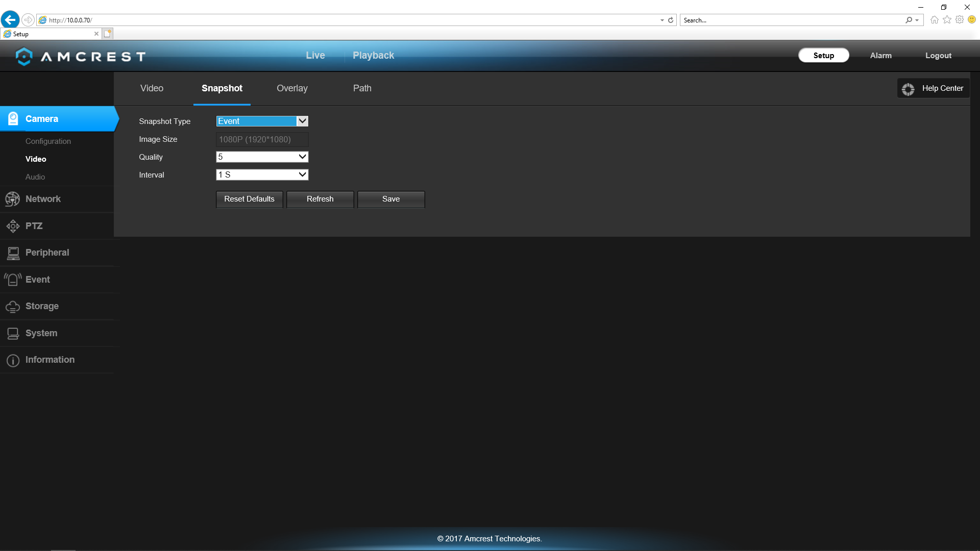Open browser favorites star icon
The width and height of the screenshot is (980, 551).
pyautogui.click(x=947, y=20)
